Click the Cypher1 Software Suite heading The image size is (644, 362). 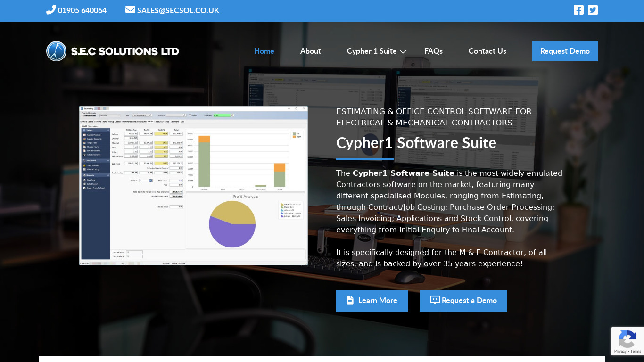tap(416, 143)
